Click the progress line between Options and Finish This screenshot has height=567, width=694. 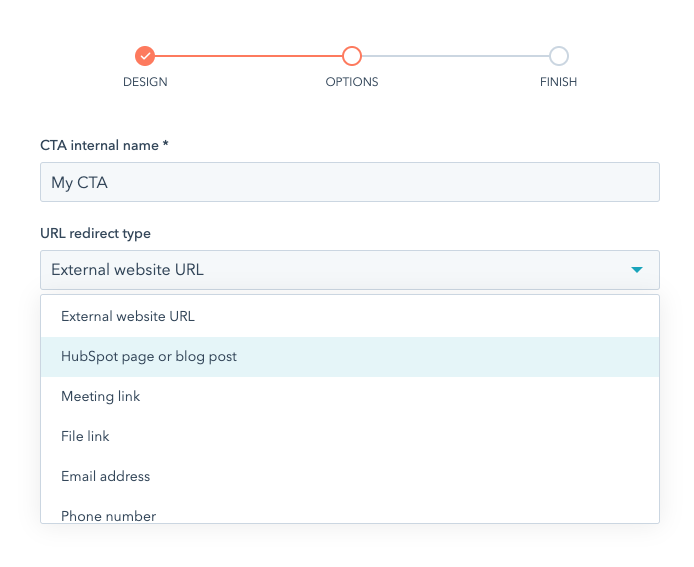(x=455, y=56)
